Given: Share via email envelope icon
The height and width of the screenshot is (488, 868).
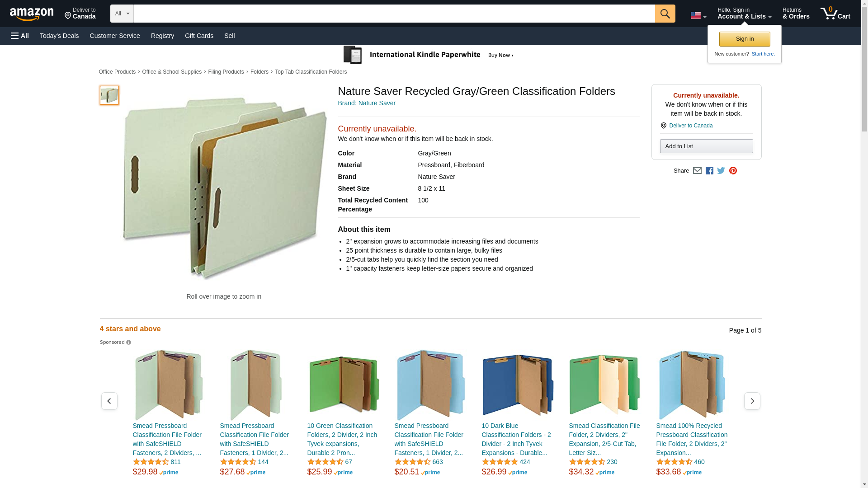Looking at the screenshot, I should (697, 171).
